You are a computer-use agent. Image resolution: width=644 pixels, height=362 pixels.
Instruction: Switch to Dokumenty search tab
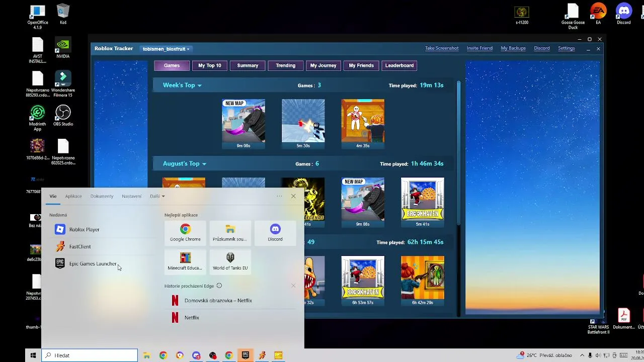coord(102,196)
